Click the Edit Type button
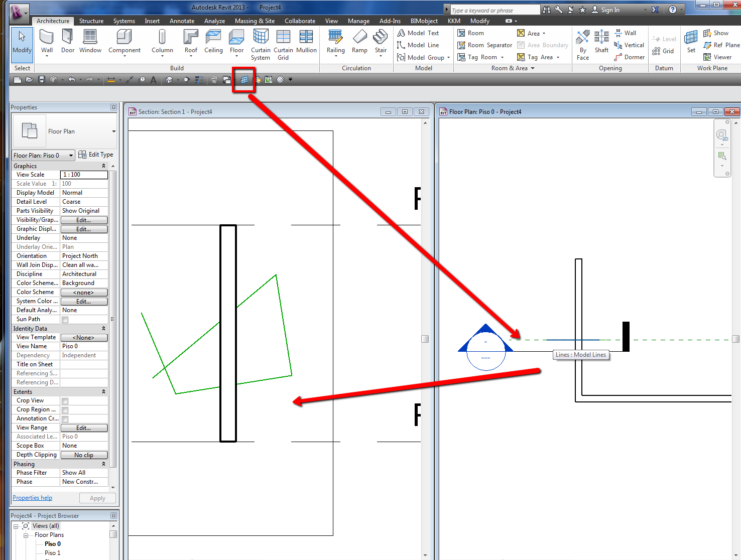 96,155
